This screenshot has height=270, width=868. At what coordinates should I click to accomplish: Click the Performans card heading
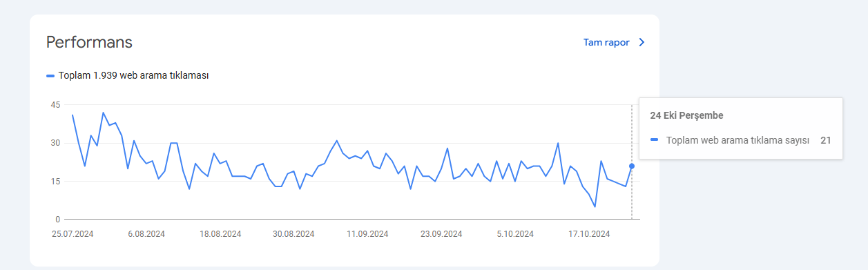[x=89, y=42]
